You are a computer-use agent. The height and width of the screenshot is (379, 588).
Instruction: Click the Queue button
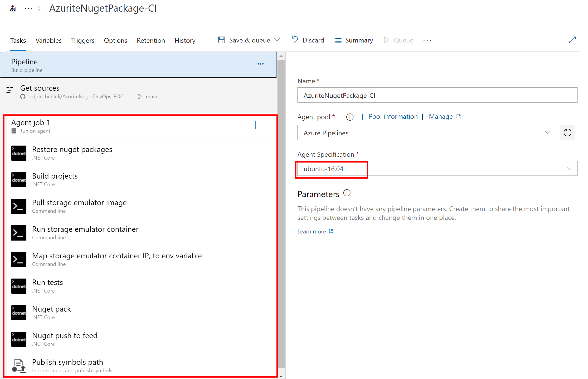click(398, 40)
